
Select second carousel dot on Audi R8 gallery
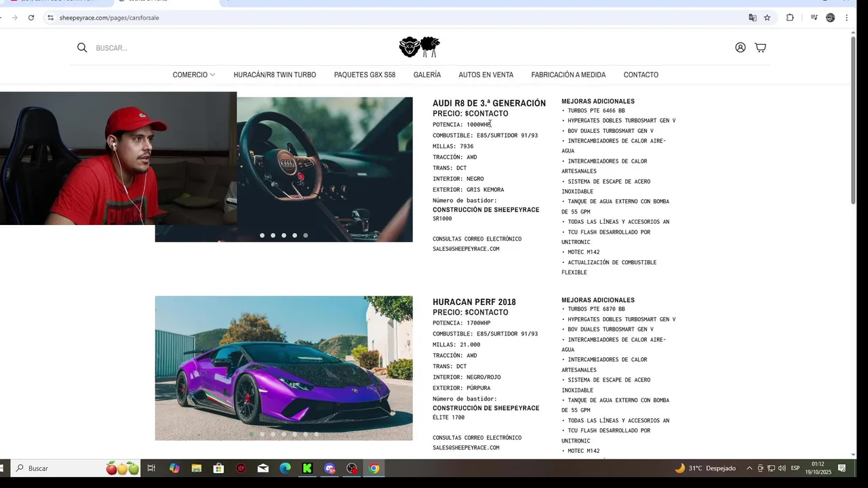[273, 235]
